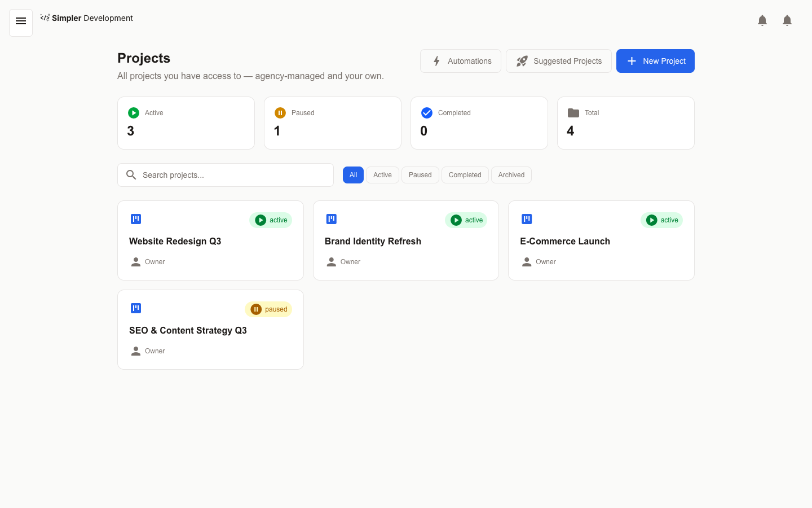This screenshot has width=812, height=508.
Task: Click the green Active play icon in stats
Action: (134, 113)
